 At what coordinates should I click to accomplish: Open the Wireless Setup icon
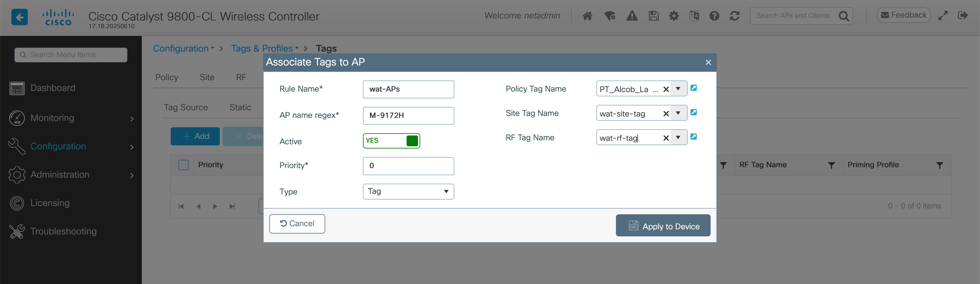609,16
